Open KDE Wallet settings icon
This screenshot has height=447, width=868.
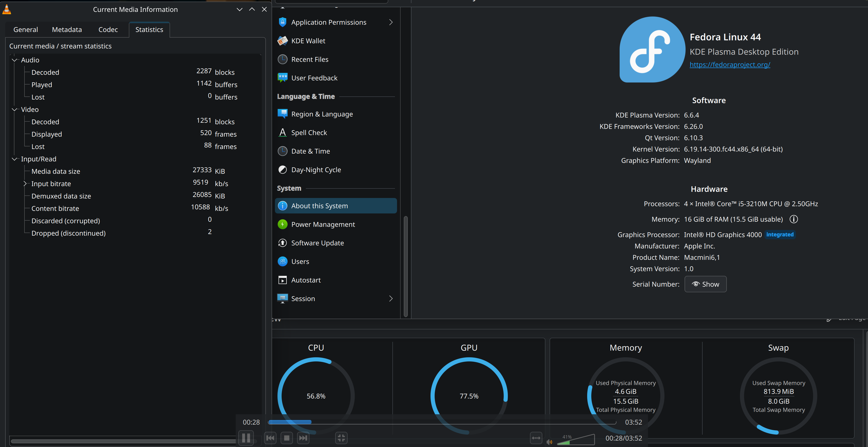click(x=282, y=41)
